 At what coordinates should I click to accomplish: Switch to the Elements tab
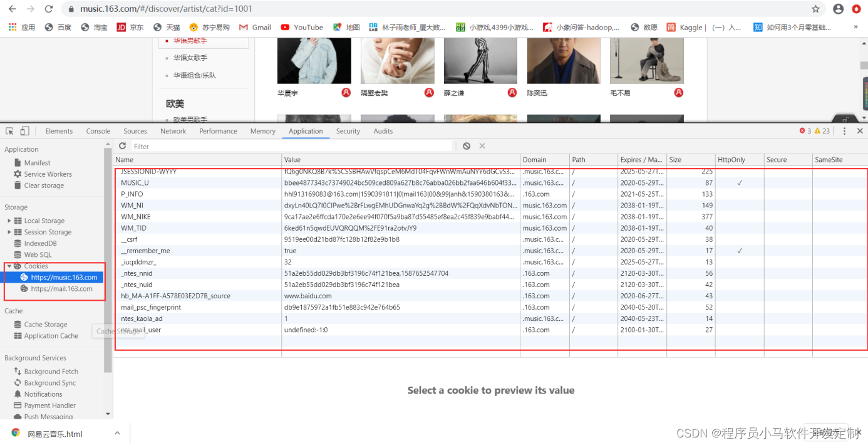point(59,131)
